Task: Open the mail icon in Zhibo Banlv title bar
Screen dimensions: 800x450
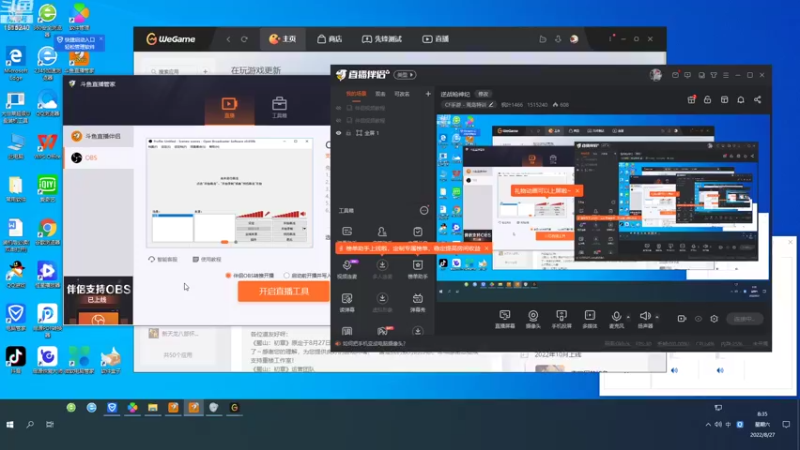Action: tap(675, 75)
